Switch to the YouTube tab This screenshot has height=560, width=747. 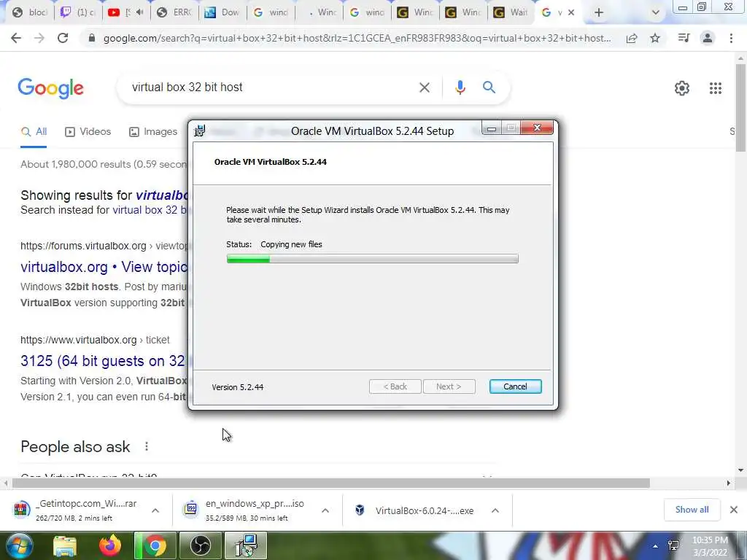[125, 12]
